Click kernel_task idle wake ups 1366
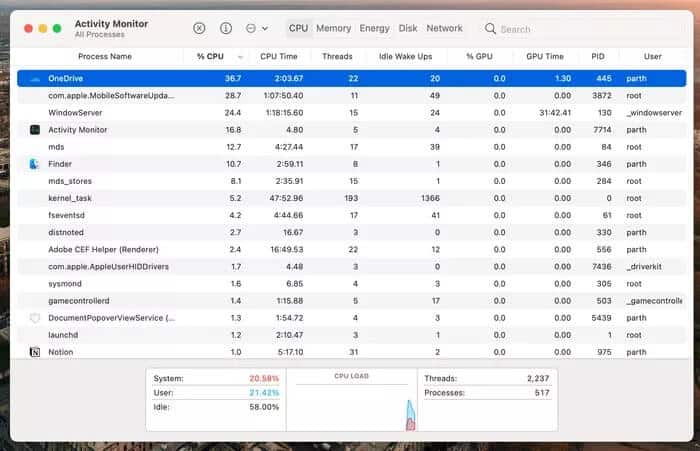The height and width of the screenshot is (451, 700). click(x=430, y=198)
